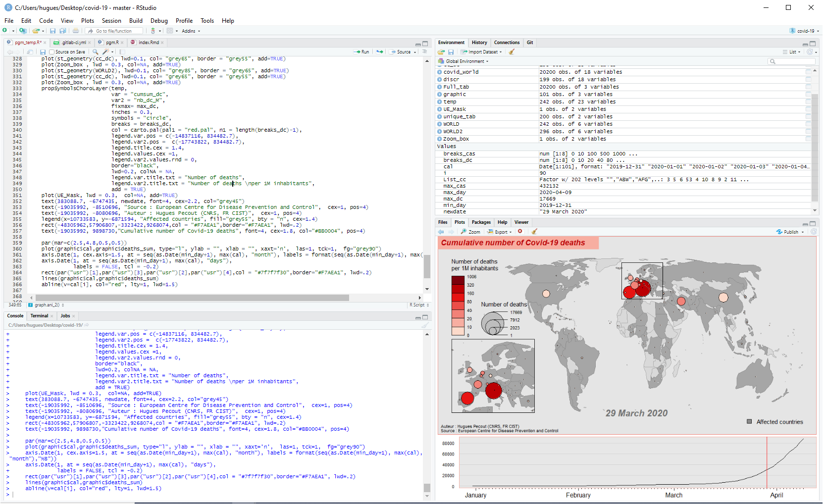
Task: Click the compile report notebook icon
Action: [x=122, y=52]
